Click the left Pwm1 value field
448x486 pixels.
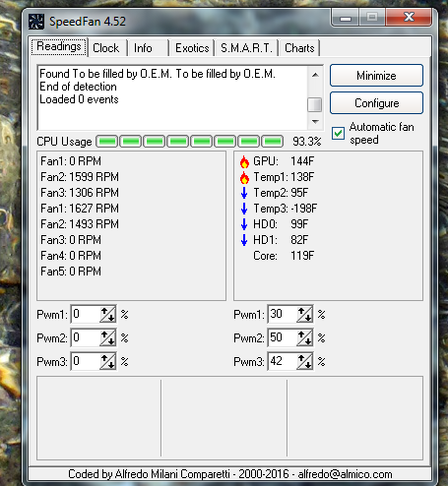[86, 314]
